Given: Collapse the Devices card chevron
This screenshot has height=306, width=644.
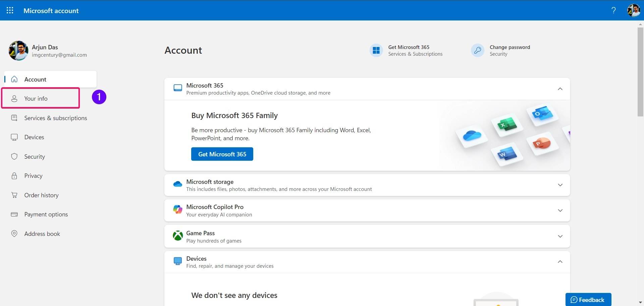Looking at the screenshot, I should tap(560, 262).
